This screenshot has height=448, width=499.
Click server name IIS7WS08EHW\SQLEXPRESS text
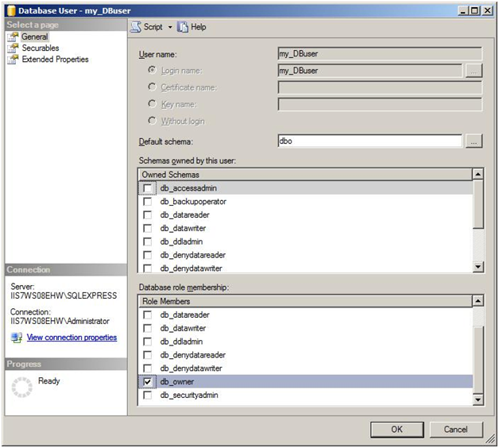(64, 295)
